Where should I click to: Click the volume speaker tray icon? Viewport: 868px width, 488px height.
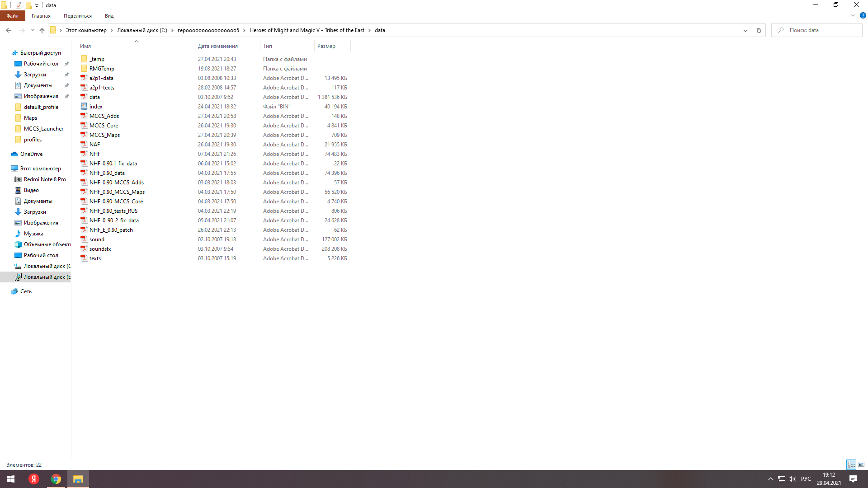792,479
